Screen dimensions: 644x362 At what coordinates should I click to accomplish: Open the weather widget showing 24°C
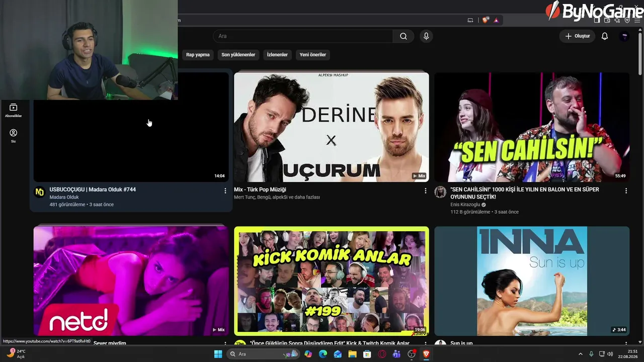(x=16, y=353)
